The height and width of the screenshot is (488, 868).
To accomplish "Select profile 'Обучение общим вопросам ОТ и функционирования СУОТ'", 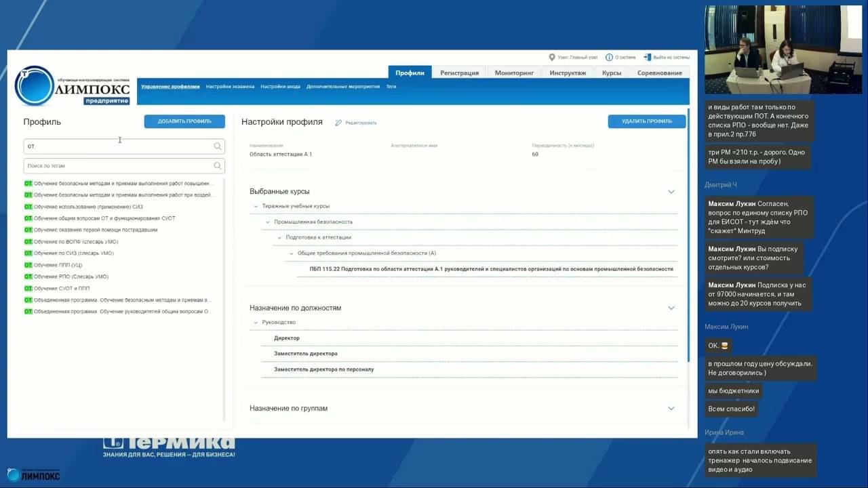I will [100, 218].
